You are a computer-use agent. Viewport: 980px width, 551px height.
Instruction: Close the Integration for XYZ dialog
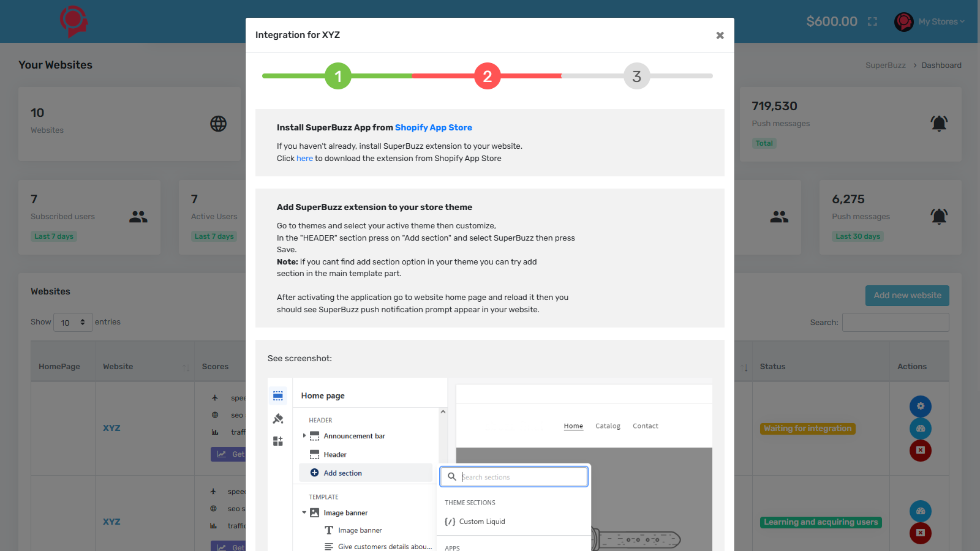coord(720,36)
